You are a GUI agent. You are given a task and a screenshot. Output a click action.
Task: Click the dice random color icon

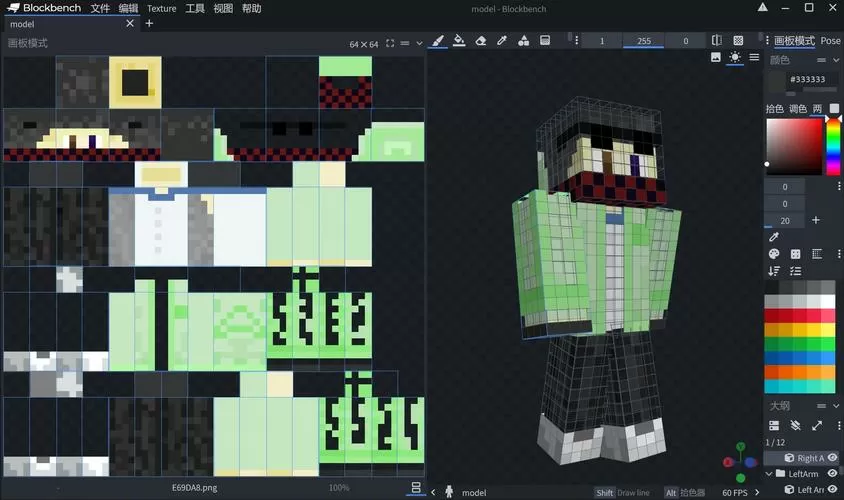point(795,254)
